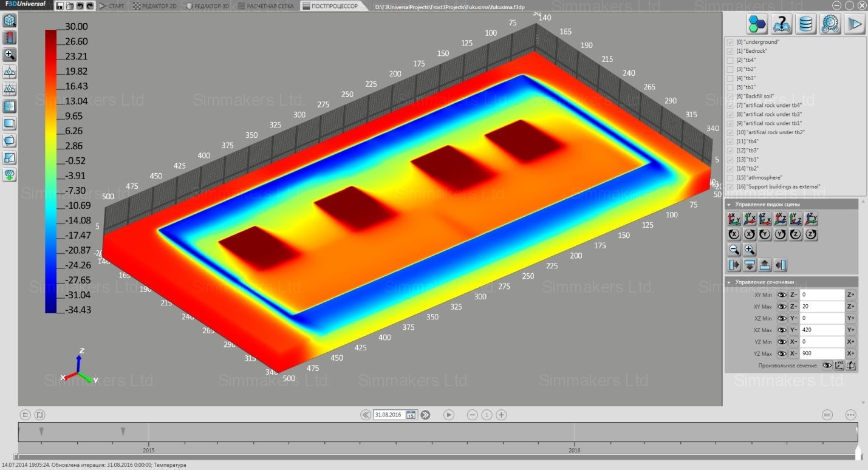
Task: Click the flat plane section icon
Action: coord(10,123)
